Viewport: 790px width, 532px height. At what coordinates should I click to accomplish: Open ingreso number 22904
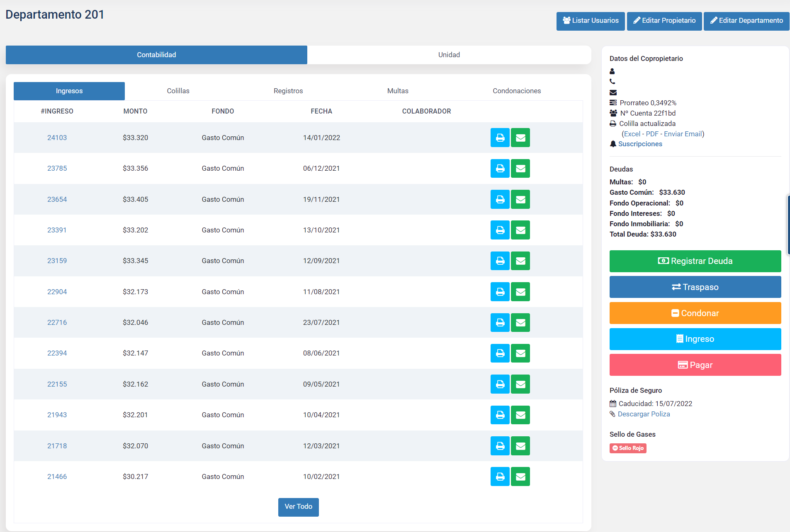click(x=57, y=292)
